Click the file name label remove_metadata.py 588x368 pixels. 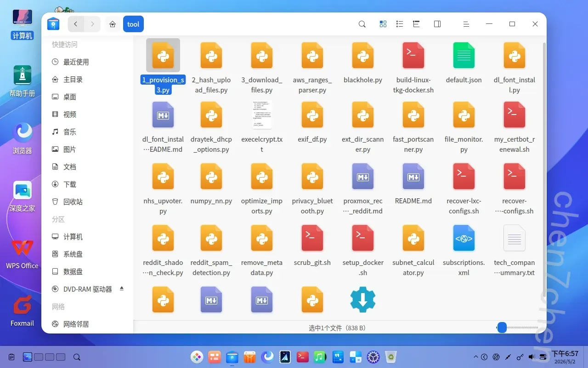coord(262,268)
